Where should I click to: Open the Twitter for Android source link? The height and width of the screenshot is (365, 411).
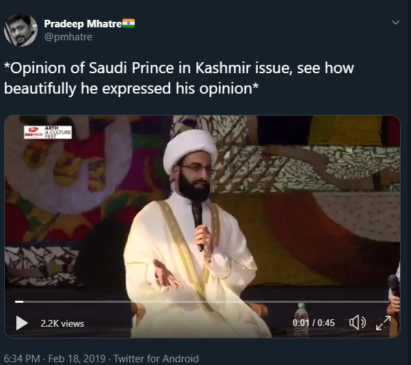point(156,359)
